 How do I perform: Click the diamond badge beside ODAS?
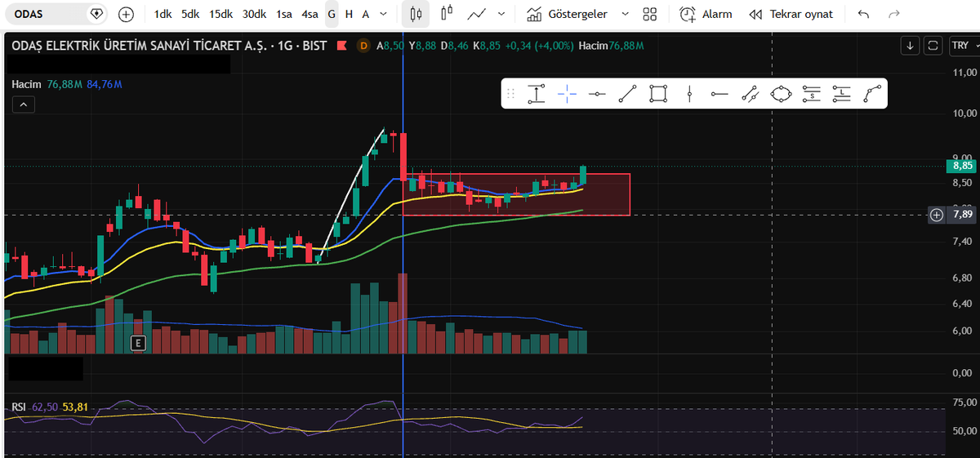(96, 14)
